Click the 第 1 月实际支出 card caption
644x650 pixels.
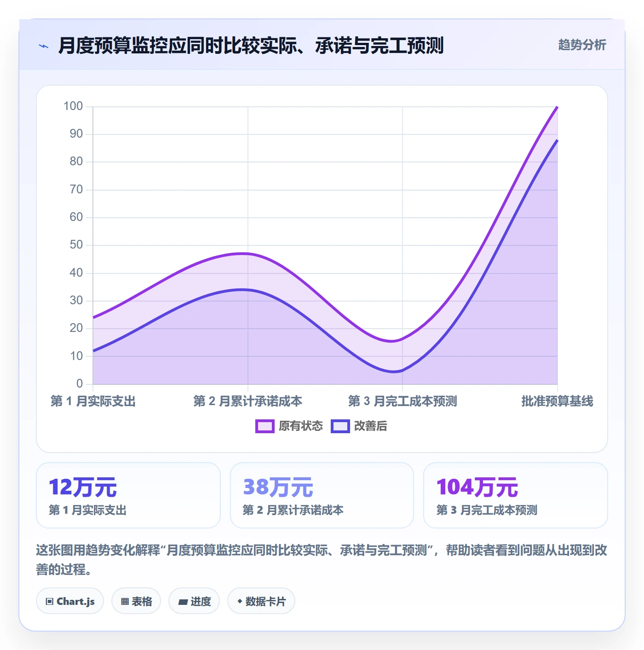87,510
